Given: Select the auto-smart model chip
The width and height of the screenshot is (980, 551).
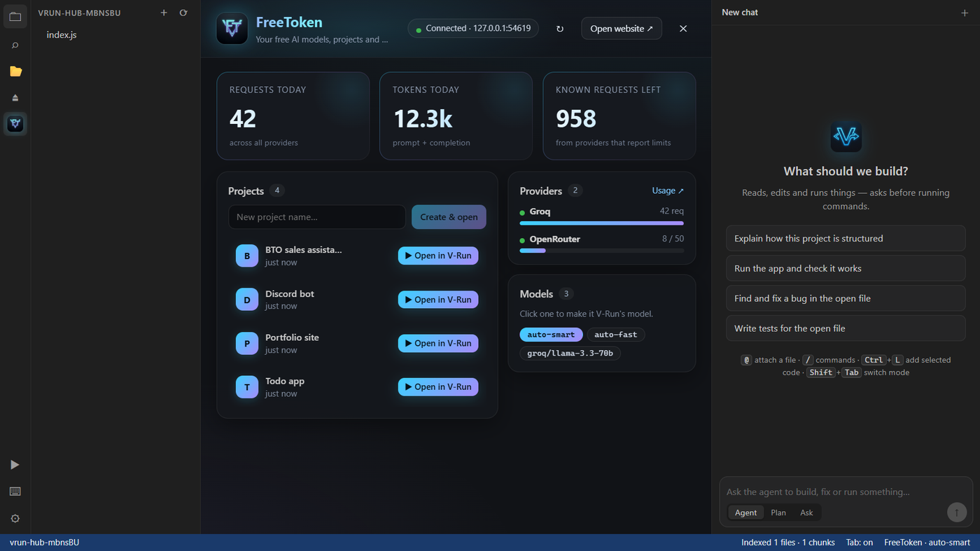Looking at the screenshot, I should click(x=551, y=335).
